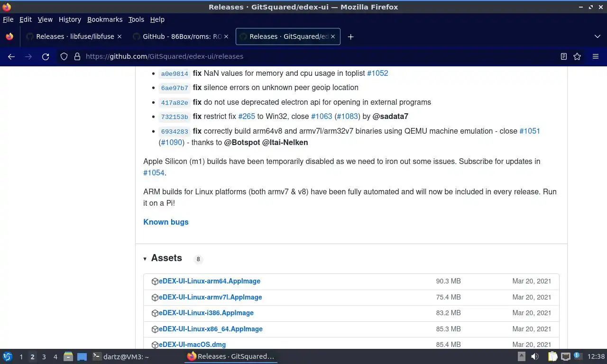The width and height of the screenshot is (607, 364).
Task: Open commit 6ae97b7
Action: point(175,88)
